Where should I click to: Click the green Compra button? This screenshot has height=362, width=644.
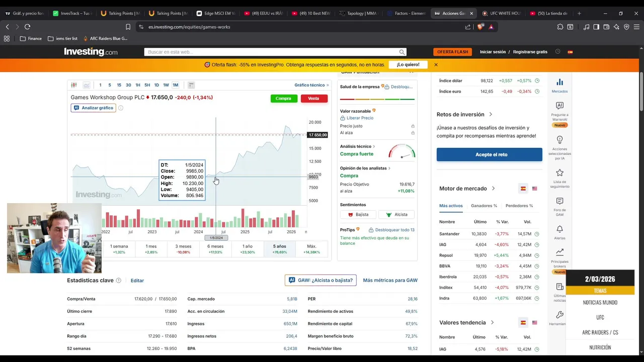283,99
